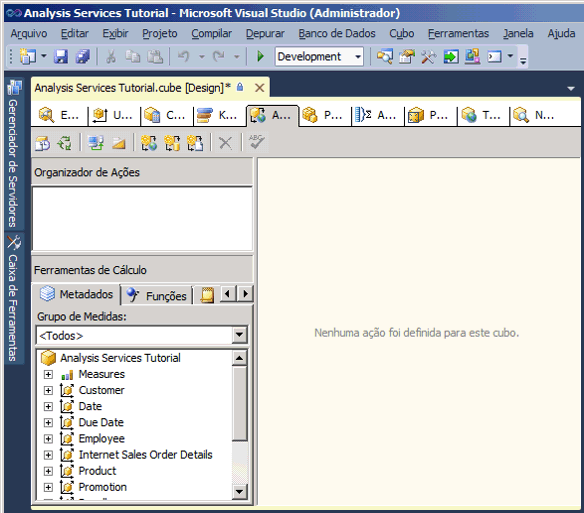Open the Templates tab next to Funções
This screenshot has width=584, height=513.
(x=207, y=295)
